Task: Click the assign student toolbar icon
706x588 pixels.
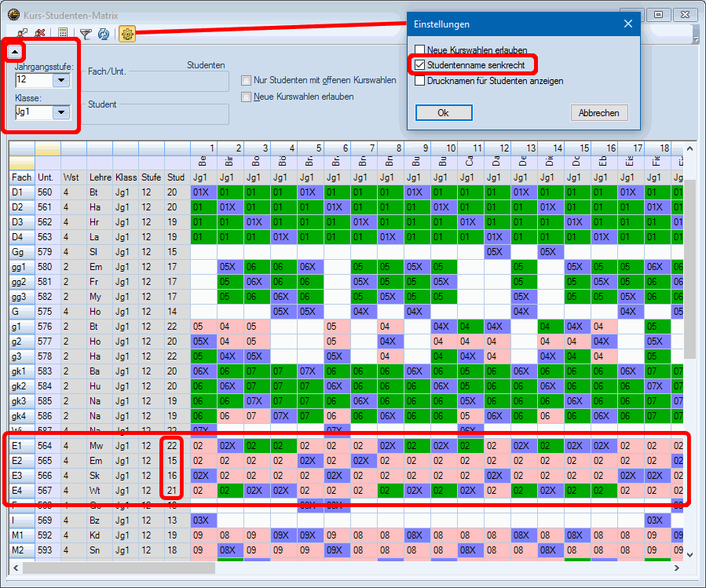Action: (23, 34)
